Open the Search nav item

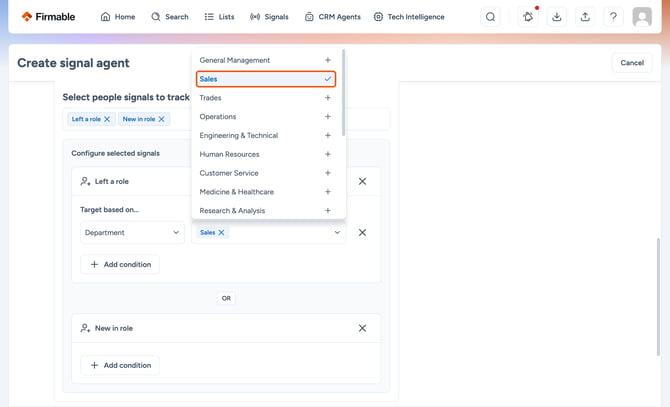coord(170,17)
